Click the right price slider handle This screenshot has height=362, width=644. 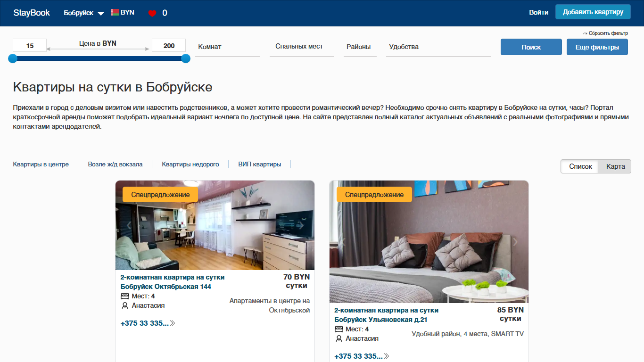pyautogui.click(x=186, y=58)
